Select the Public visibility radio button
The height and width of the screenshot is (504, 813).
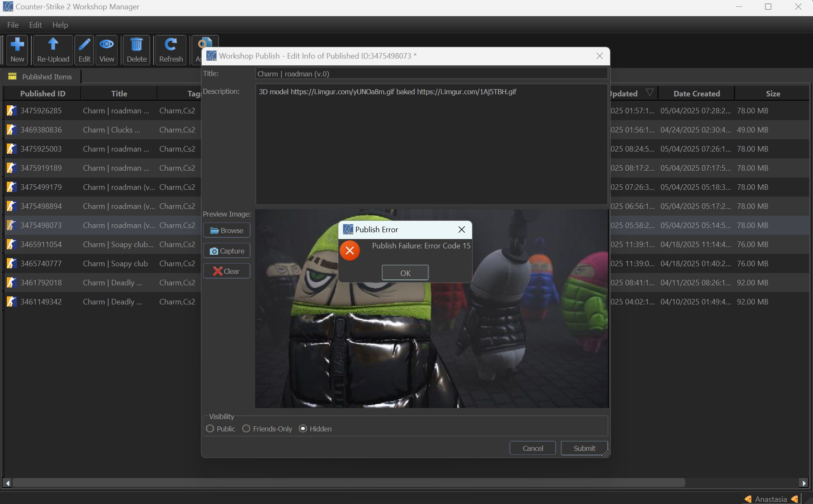(x=210, y=429)
